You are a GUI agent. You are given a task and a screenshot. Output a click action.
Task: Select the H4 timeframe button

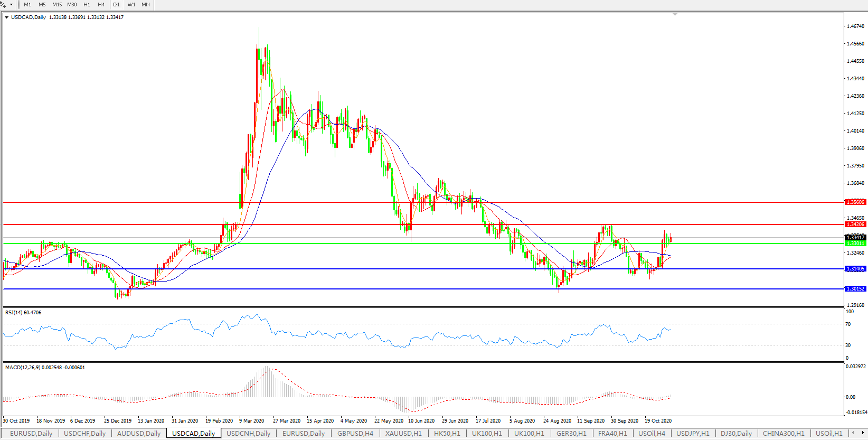click(x=101, y=5)
